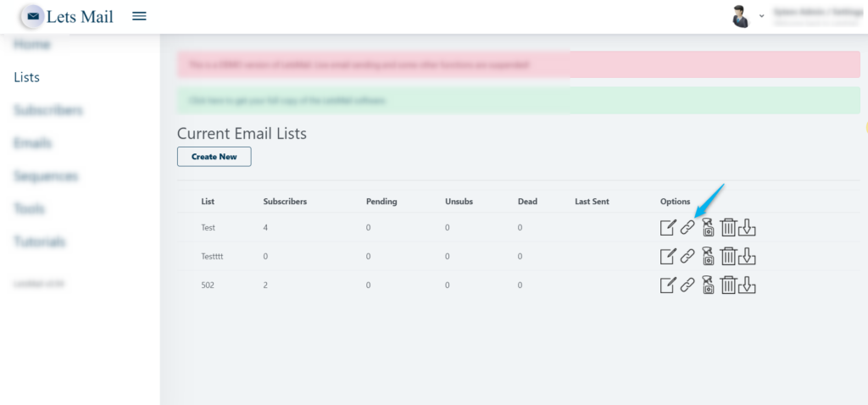The image size is (868, 405).
Task: Click the Dead column header
Action: [x=527, y=202]
